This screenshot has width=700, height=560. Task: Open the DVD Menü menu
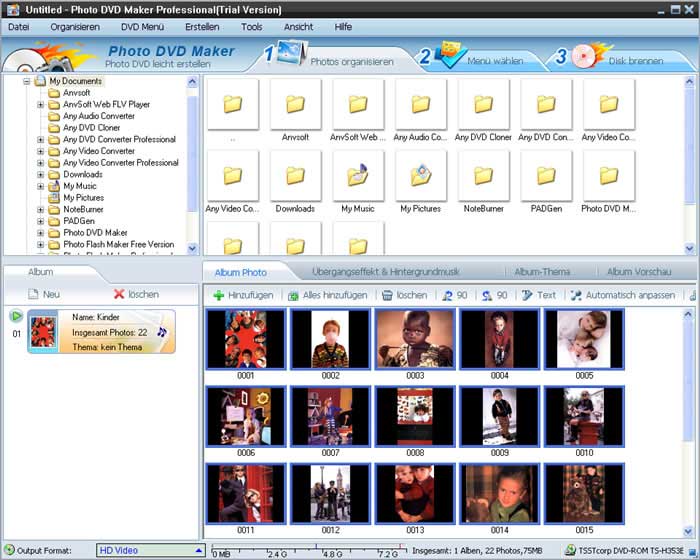point(142,27)
